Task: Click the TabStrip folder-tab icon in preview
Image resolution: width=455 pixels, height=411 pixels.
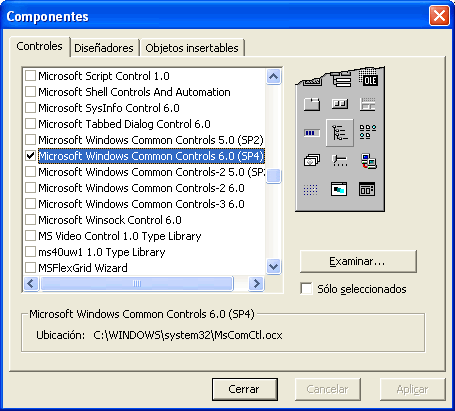Action: (312, 104)
